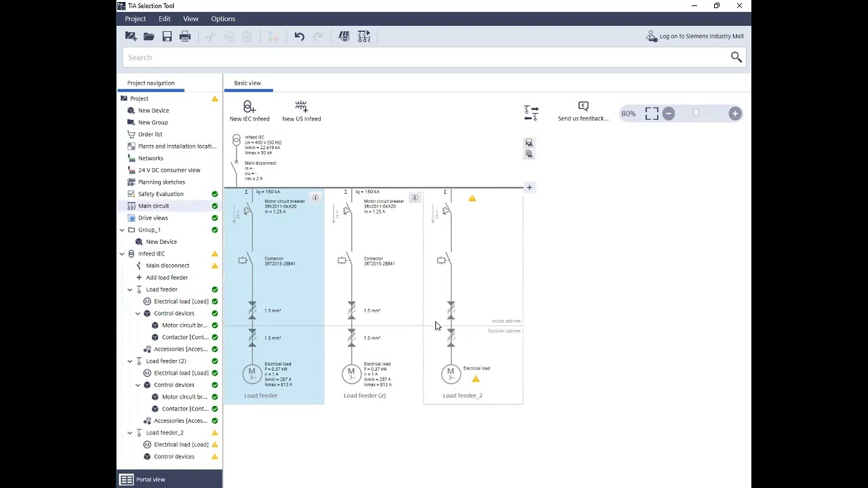The height and width of the screenshot is (488, 868).
Task: Select motor symbol of Load feeder_2
Action: point(450,373)
